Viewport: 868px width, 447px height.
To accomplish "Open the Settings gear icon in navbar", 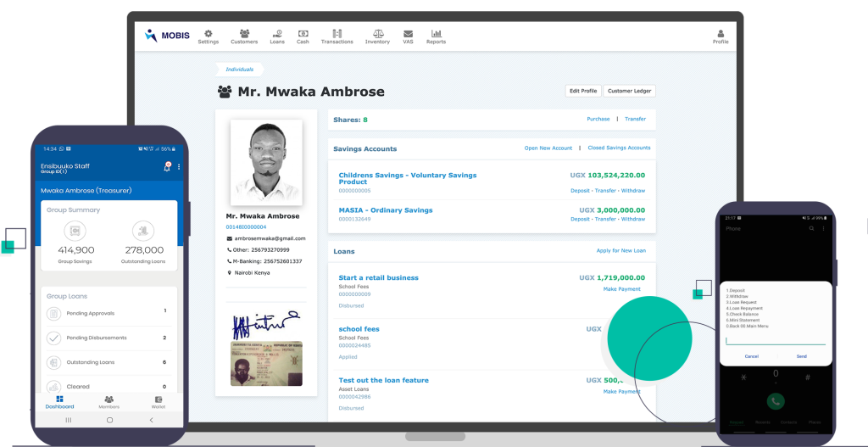I will [208, 33].
